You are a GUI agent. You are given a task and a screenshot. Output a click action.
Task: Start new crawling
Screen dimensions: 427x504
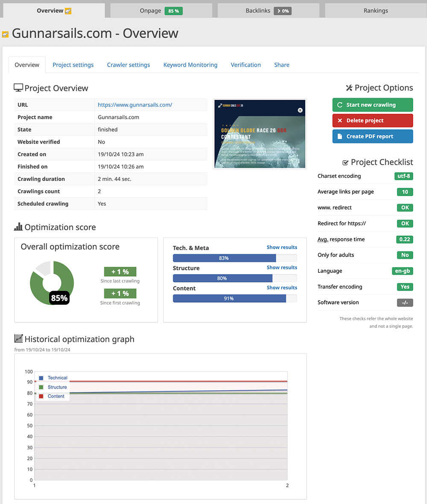[373, 105]
